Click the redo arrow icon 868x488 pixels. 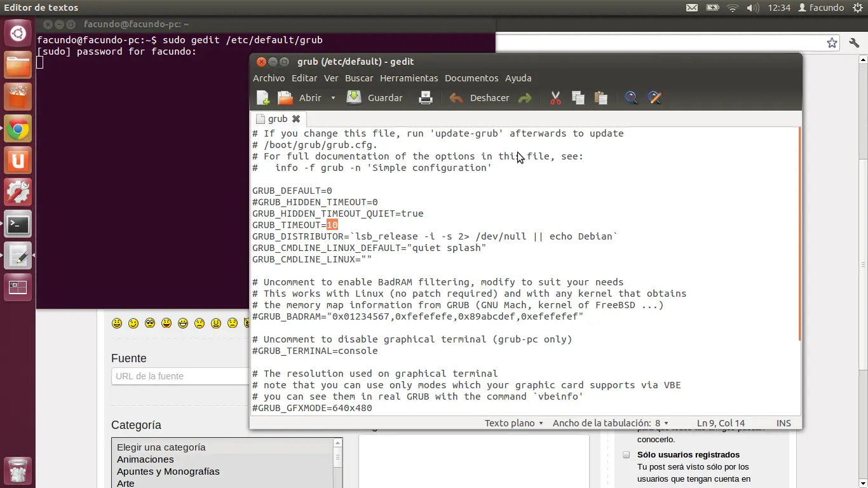[x=525, y=98]
